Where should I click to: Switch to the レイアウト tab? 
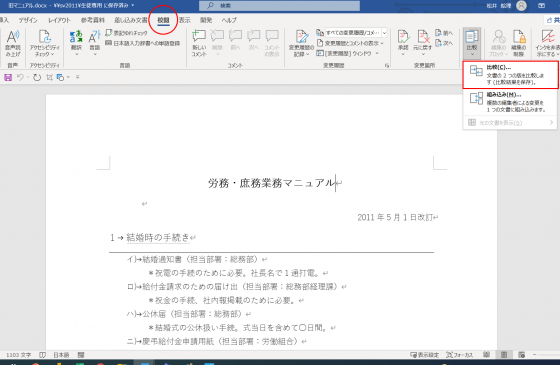pyautogui.click(x=59, y=20)
